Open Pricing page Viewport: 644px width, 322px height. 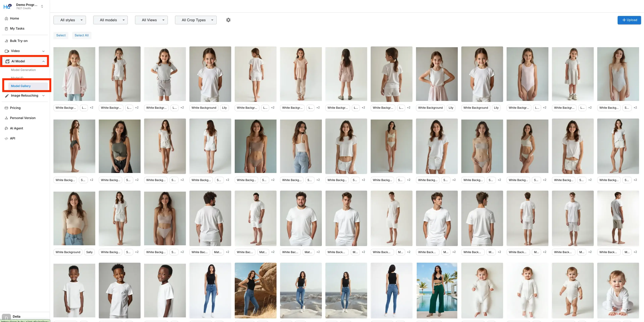(x=15, y=108)
